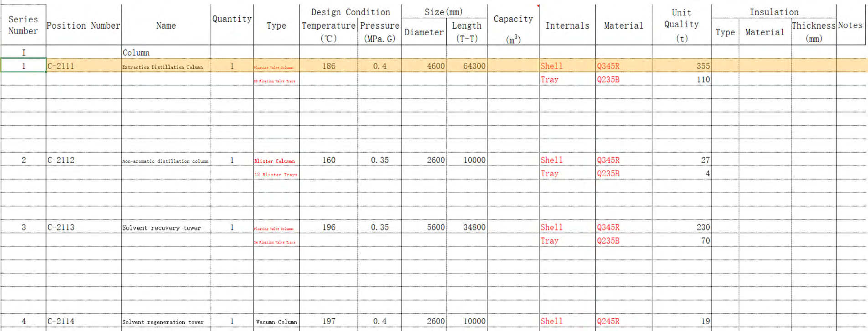Click the 12 Blister Trays cell
This screenshot has height=331, width=868.
[x=276, y=173]
